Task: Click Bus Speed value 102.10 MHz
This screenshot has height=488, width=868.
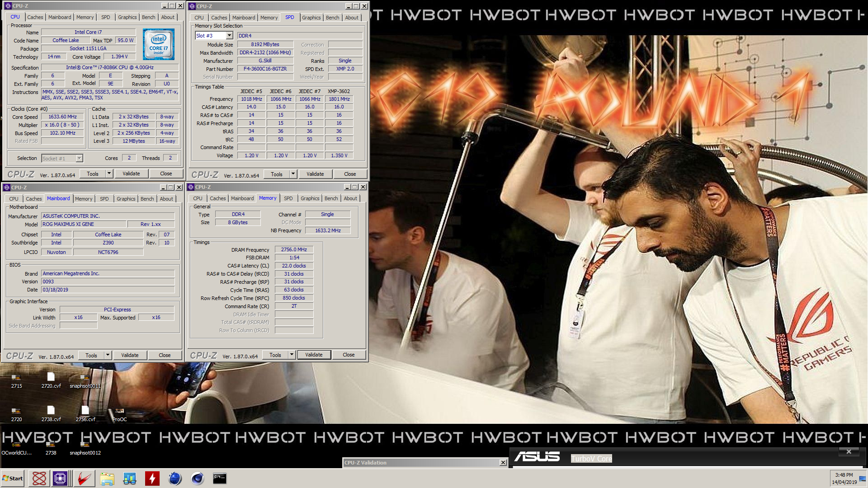Action: click(x=62, y=133)
